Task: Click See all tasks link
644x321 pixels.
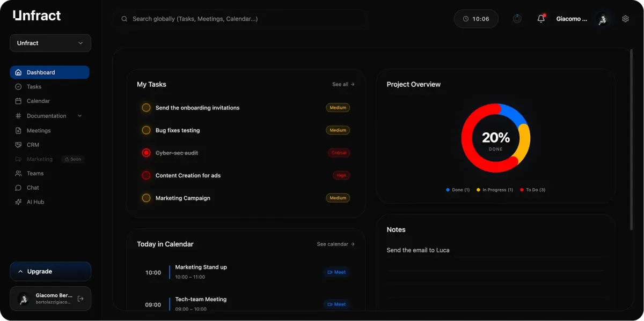Action: tap(343, 84)
